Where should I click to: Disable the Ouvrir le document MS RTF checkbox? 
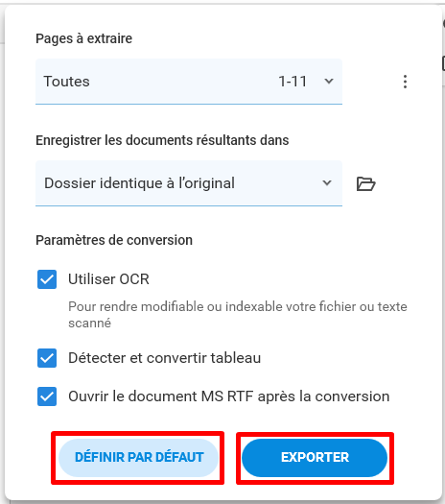[47, 396]
